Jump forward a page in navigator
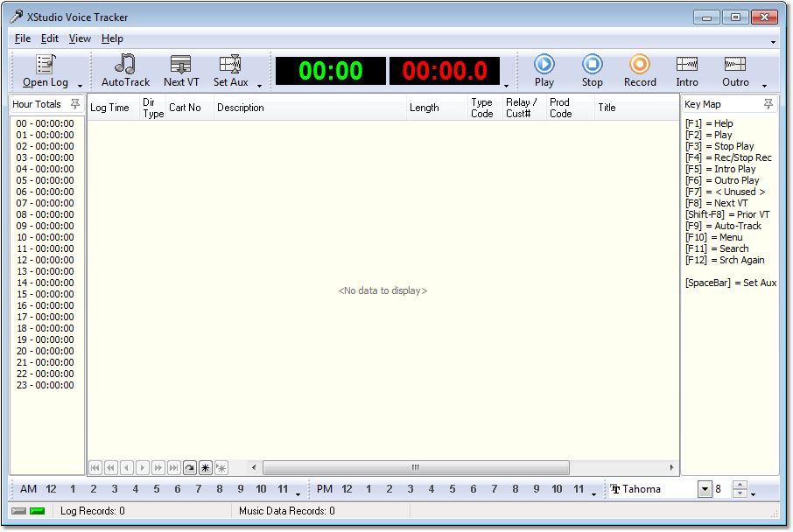Image resolution: width=793 pixels, height=532 pixels. pyautogui.click(x=158, y=468)
